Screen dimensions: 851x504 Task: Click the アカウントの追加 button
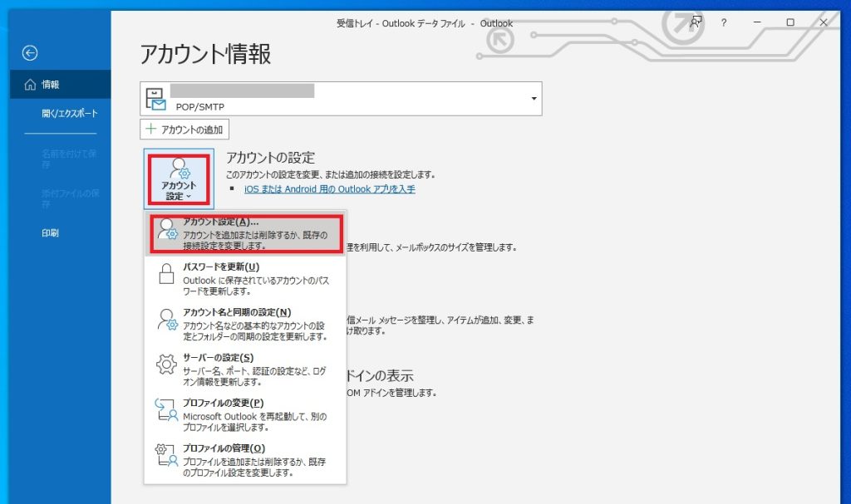tap(184, 130)
